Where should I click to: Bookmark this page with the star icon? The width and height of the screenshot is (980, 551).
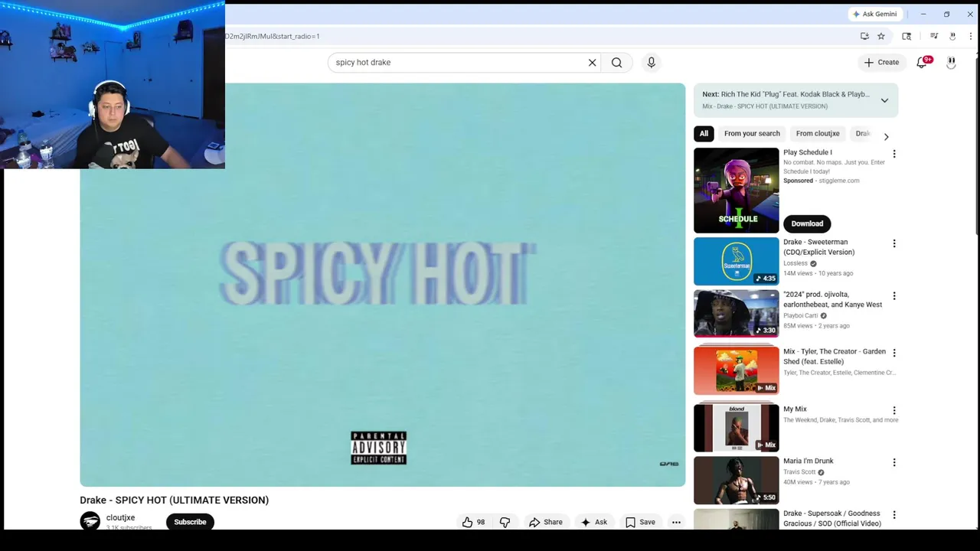tap(881, 36)
